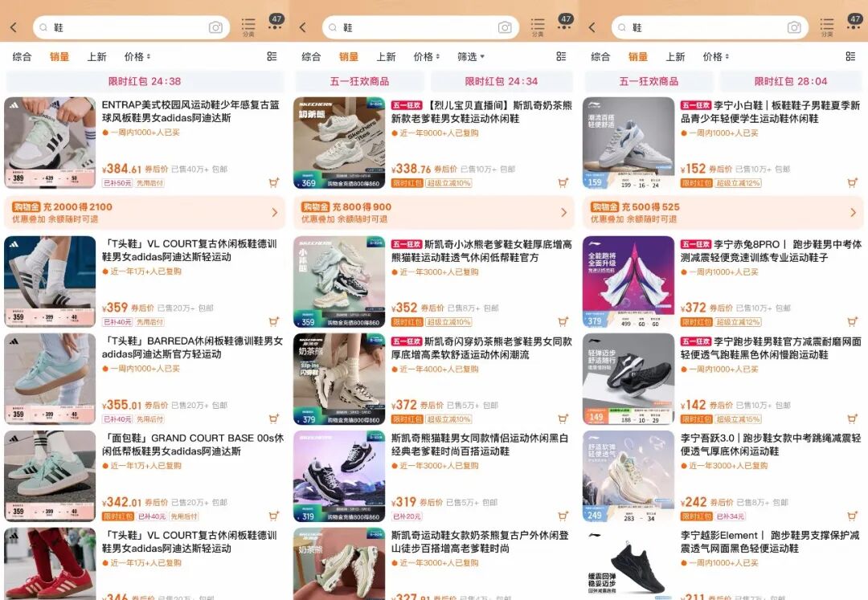Select 销量 tab in left panel

[x=59, y=56]
